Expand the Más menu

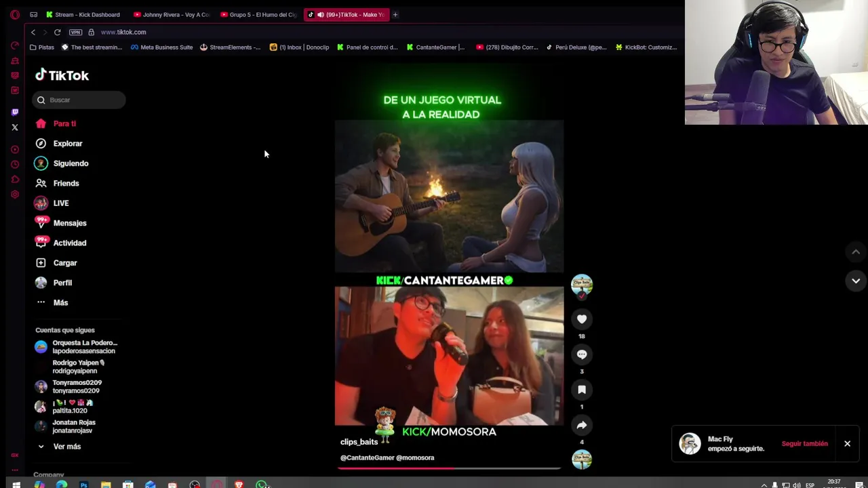(52, 302)
